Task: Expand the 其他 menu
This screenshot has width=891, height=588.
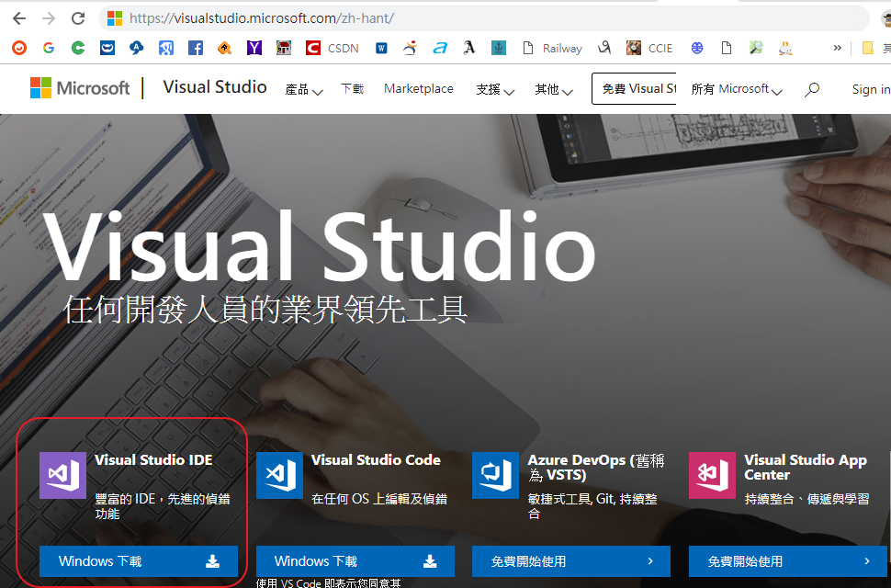Action: pos(554,89)
